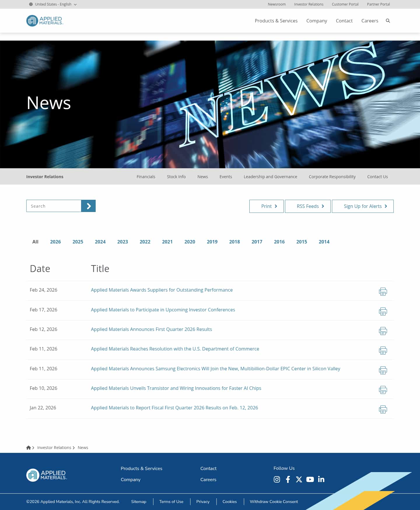Filter news by year 2026
The width and height of the screenshot is (420, 510).
[55, 242]
